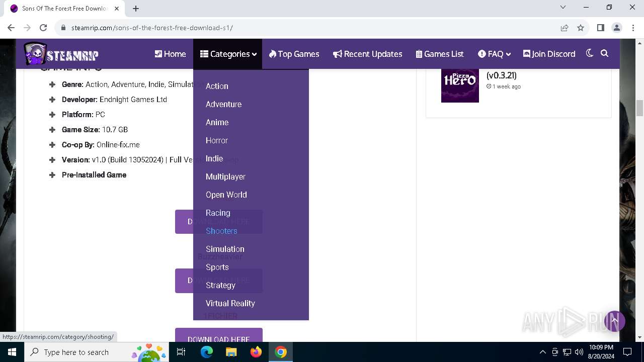Show hidden system tray icons

pyautogui.click(x=542, y=352)
